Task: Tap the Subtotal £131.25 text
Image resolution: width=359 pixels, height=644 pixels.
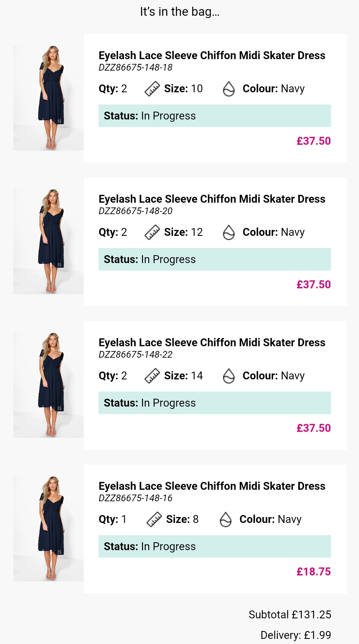Action: tap(290, 614)
